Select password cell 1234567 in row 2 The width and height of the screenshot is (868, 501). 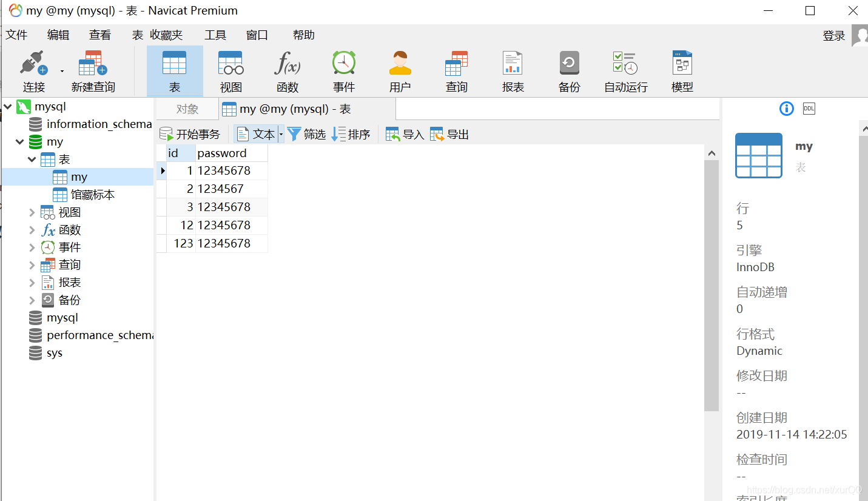[231, 189]
